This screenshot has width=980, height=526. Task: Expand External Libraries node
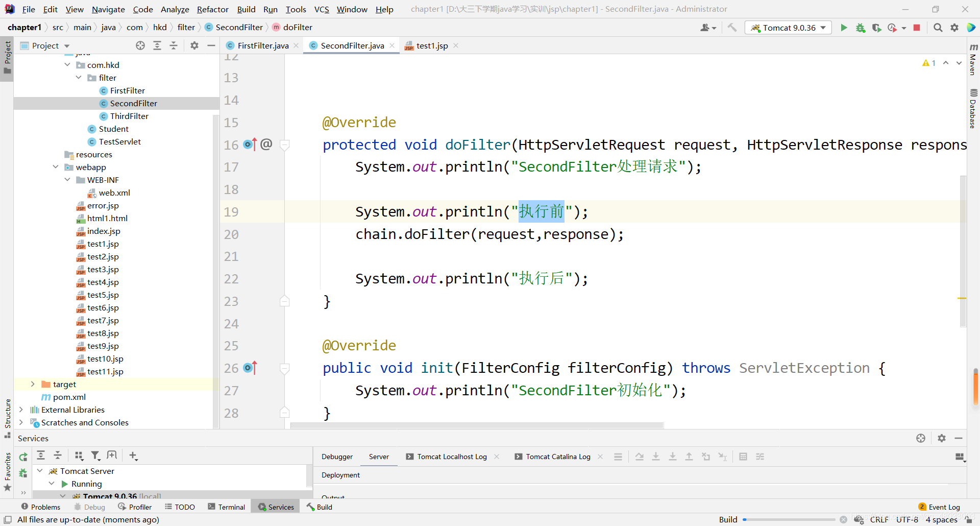click(x=21, y=410)
